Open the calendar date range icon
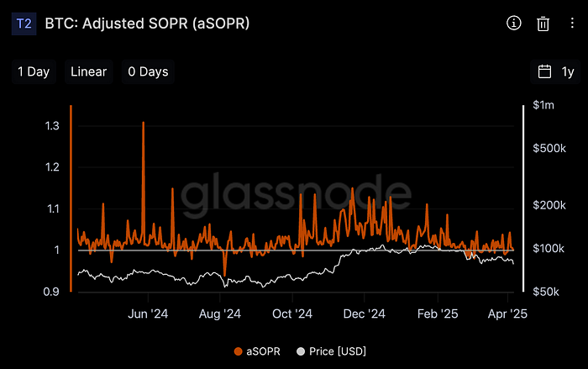Screen dimensions: 588x369 (x=544, y=71)
